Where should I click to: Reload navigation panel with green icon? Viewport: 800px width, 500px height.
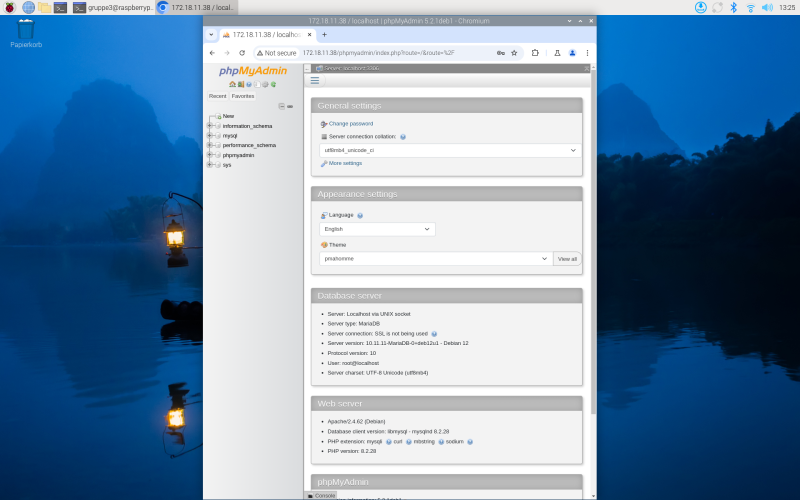pos(273,84)
